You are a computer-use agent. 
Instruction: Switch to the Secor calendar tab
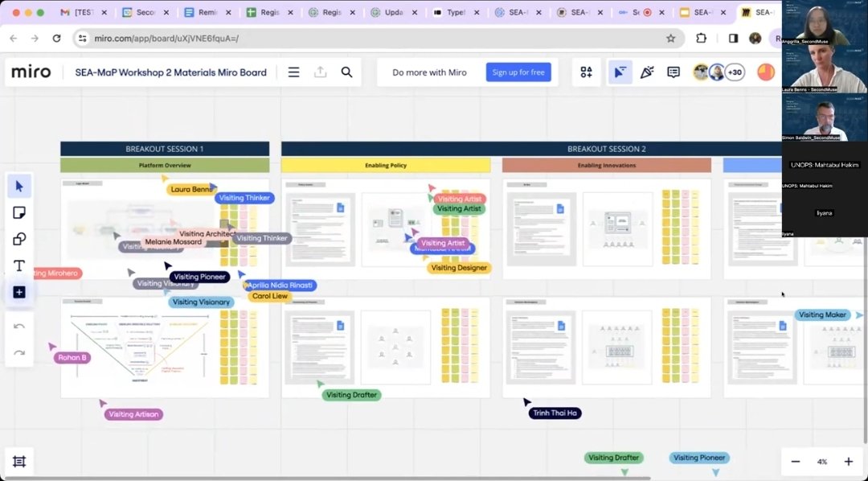coord(145,12)
